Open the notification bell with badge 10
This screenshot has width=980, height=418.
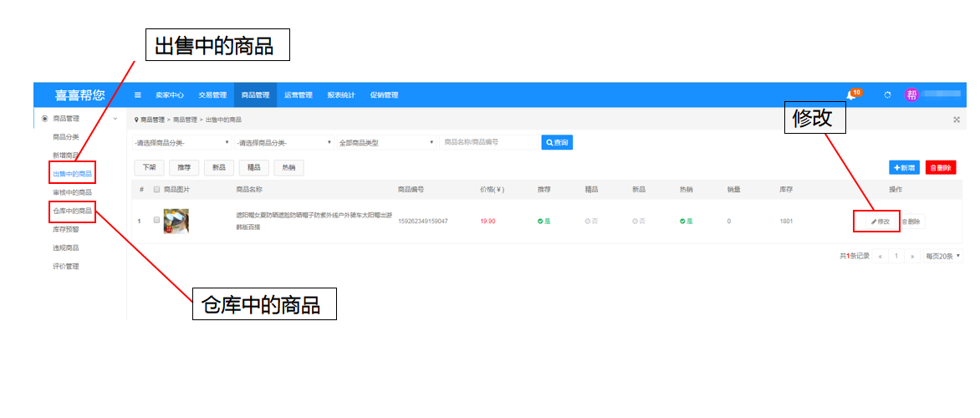(851, 95)
